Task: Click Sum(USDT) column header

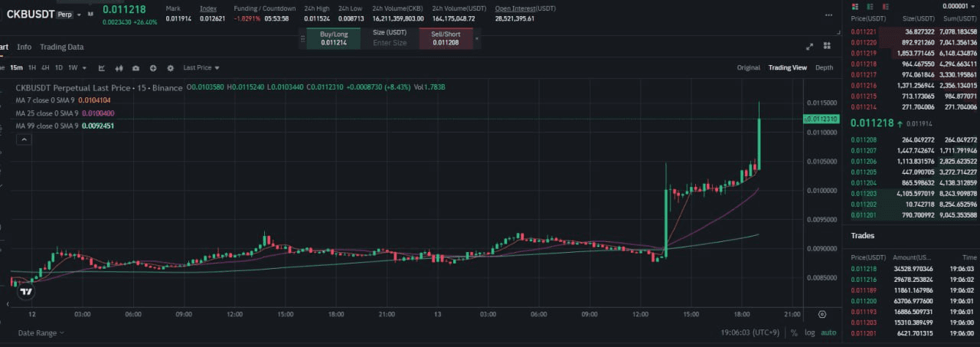Action: pyautogui.click(x=959, y=18)
